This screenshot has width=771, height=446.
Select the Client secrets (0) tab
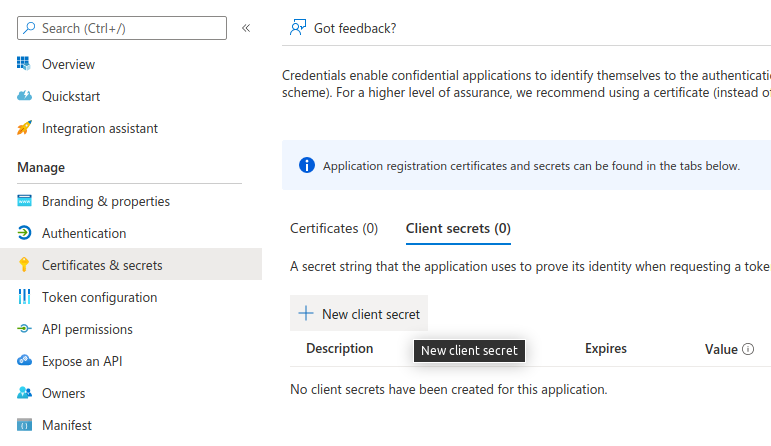(458, 228)
